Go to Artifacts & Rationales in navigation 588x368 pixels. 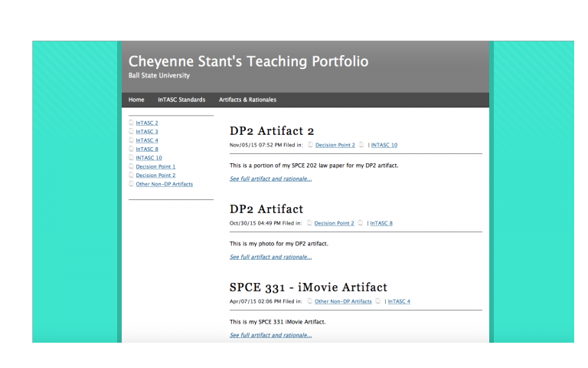(x=247, y=100)
